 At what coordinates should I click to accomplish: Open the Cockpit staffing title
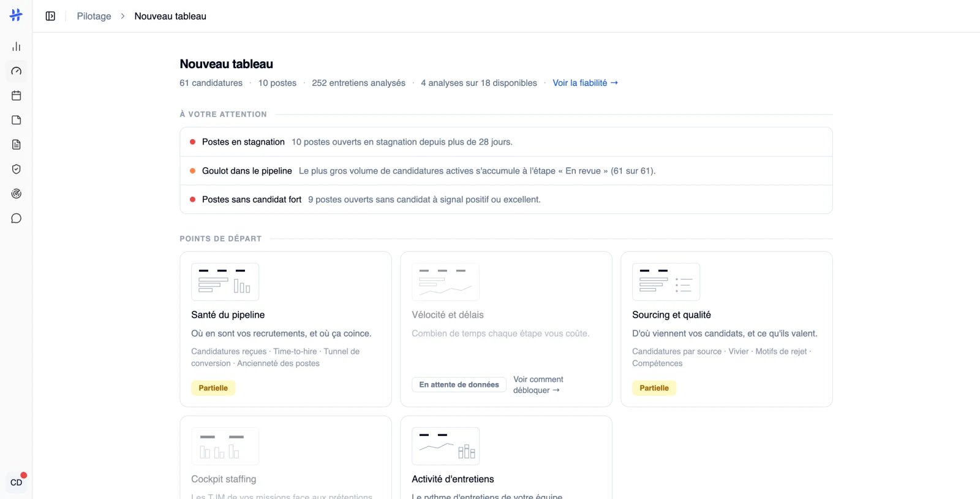pos(224,479)
